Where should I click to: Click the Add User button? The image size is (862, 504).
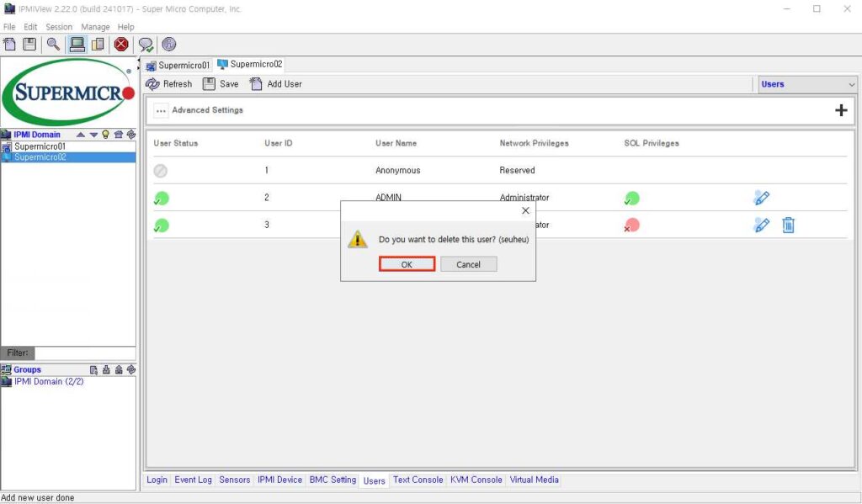276,84
